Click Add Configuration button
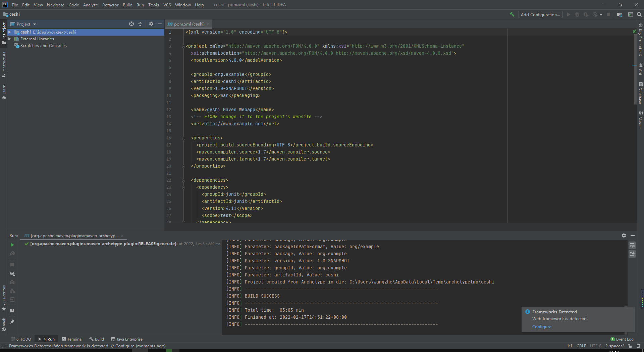This screenshot has width=644, height=352. (540, 14)
